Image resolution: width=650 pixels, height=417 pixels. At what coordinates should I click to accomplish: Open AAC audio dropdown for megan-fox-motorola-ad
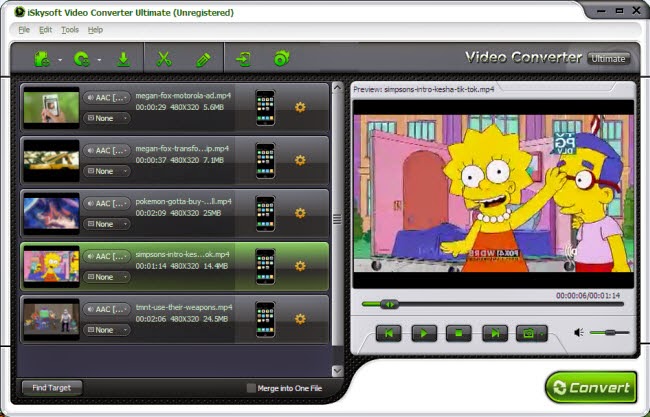[107, 98]
